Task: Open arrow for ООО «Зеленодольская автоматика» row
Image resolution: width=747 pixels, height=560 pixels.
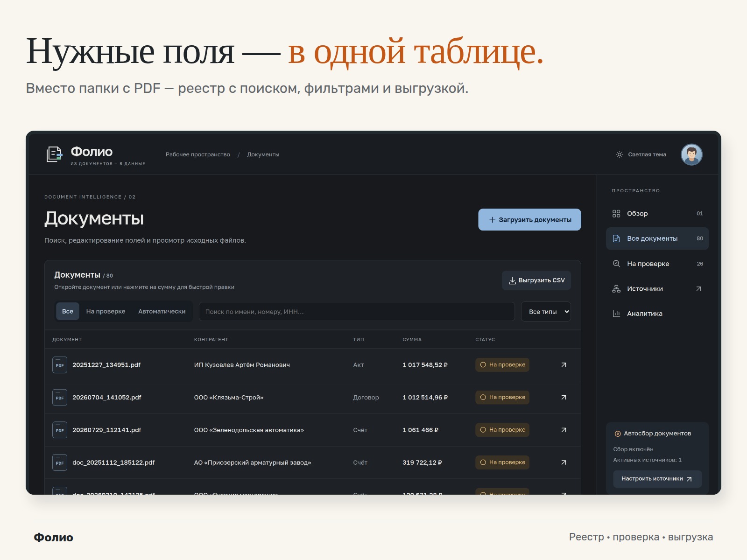Action: pos(564,430)
